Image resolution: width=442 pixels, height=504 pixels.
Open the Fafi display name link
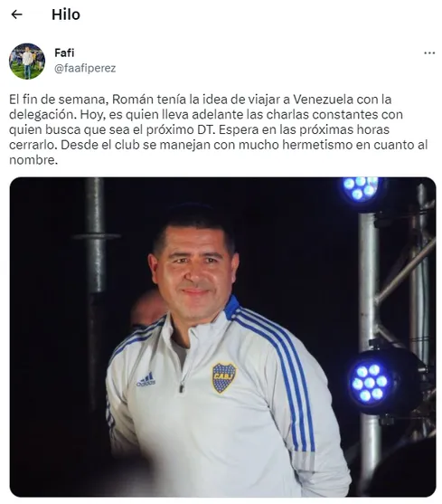pyautogui.click(x=64, y=52)
